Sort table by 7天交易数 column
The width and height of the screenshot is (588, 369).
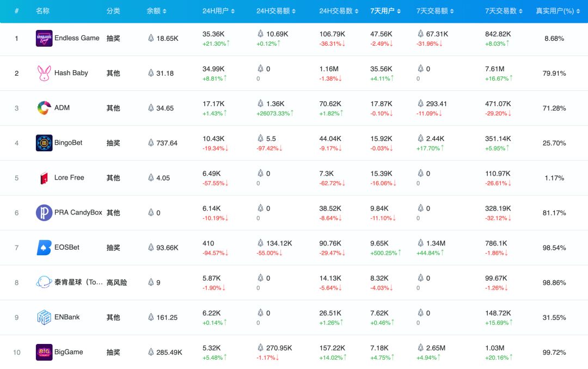point(504,11)
